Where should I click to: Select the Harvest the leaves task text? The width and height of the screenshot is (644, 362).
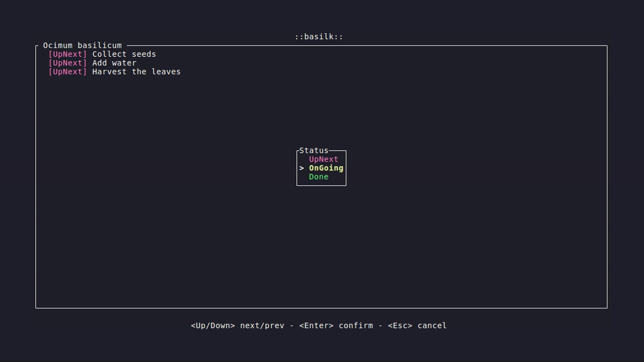click(x=136, y=72)
